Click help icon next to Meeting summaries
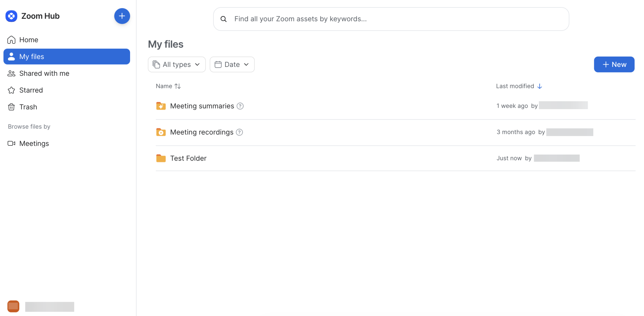This screenshot has height=316, width=644. [240, 106]
